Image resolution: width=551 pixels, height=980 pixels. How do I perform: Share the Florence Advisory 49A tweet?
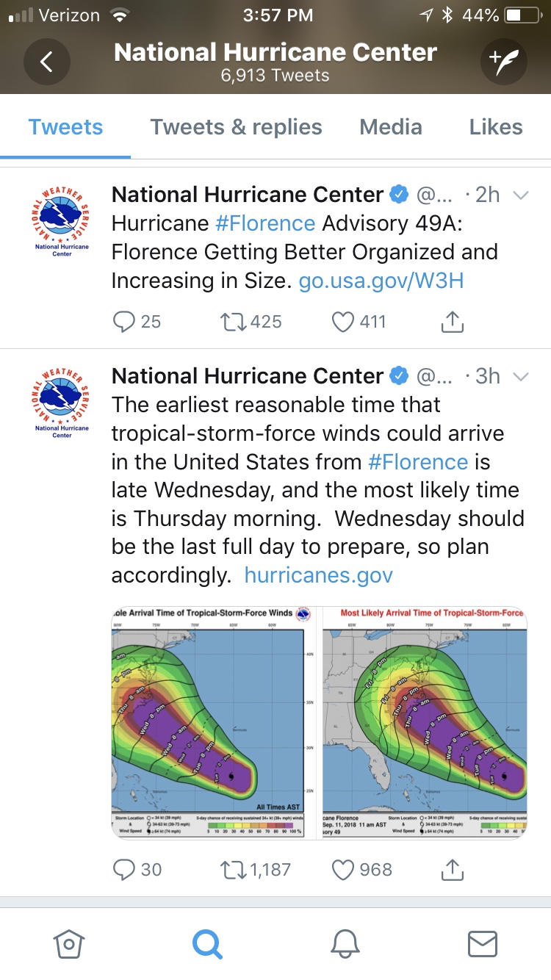pos(453,322)
